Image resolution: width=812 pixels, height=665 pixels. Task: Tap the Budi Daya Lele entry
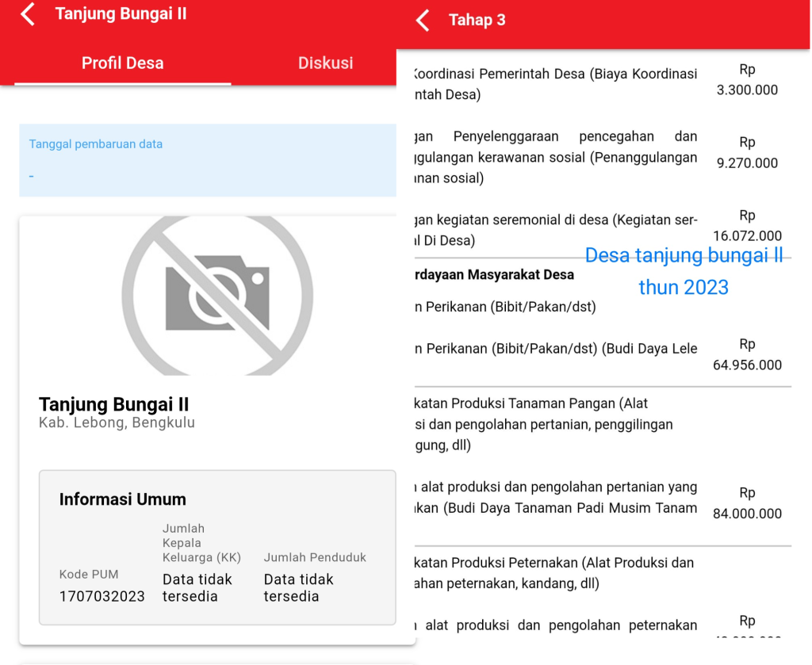pos(555,349)
